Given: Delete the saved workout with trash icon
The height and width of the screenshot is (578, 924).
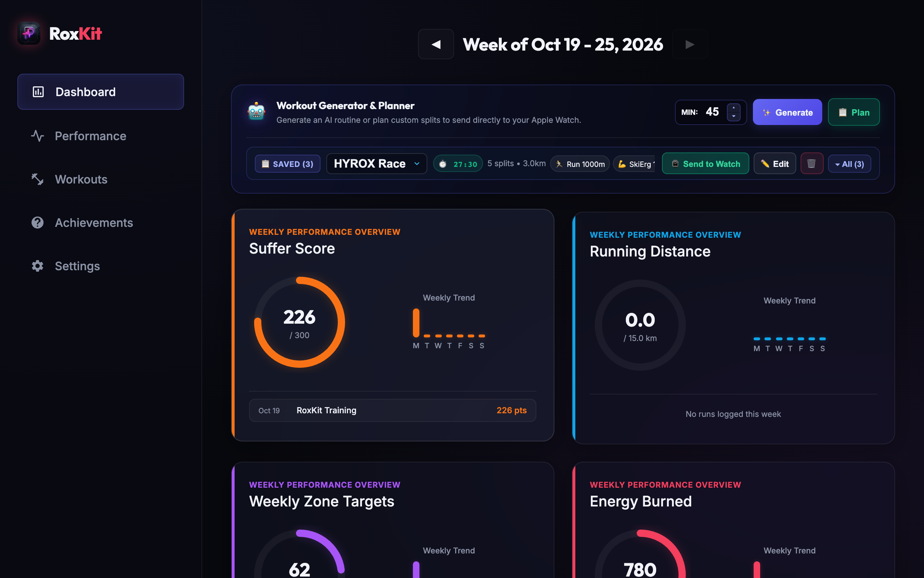Looking at the screenshot, I should pos(811,164).
